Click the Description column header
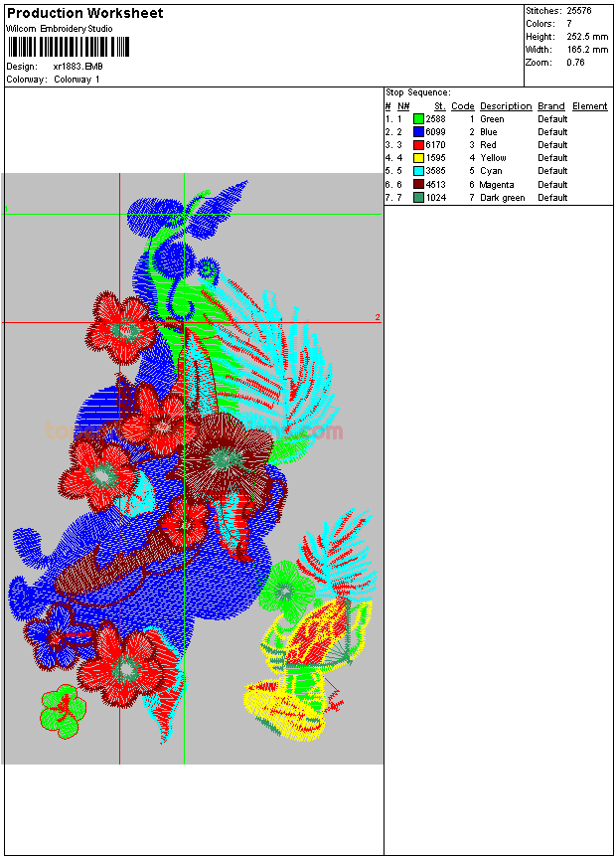The height and width of the screenshot is (856, 616). click(x=506, y=106)
